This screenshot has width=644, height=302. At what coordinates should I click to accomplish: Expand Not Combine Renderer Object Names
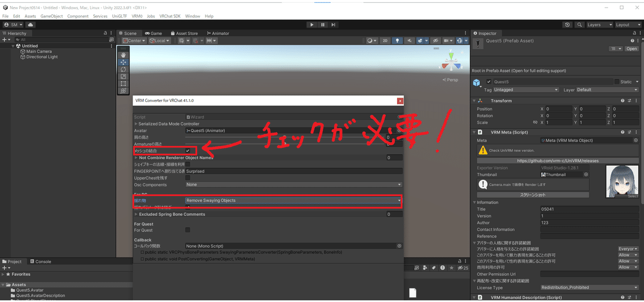136,158
